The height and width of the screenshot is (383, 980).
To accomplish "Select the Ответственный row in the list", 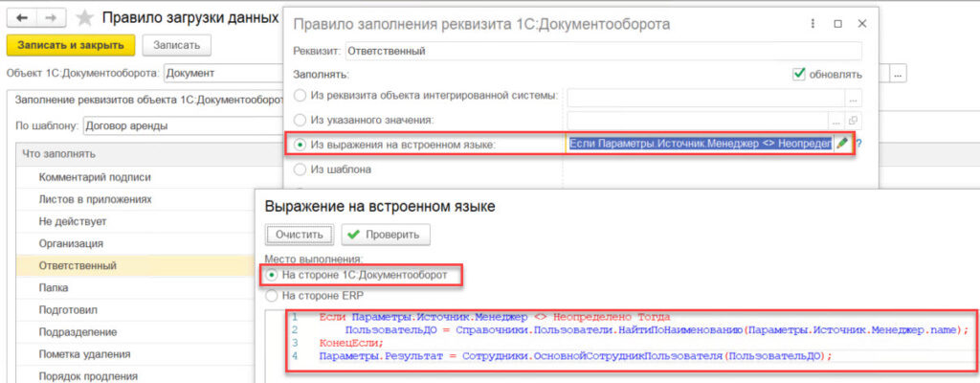I will 135,266.
